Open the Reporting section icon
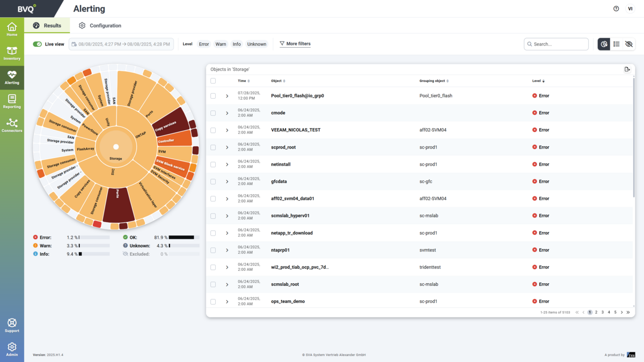 12,101
